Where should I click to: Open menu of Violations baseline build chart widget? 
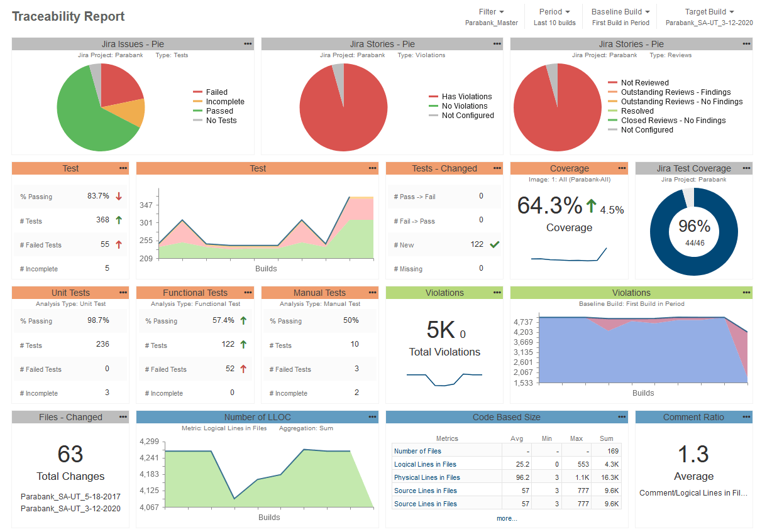[x=746, y=293]
